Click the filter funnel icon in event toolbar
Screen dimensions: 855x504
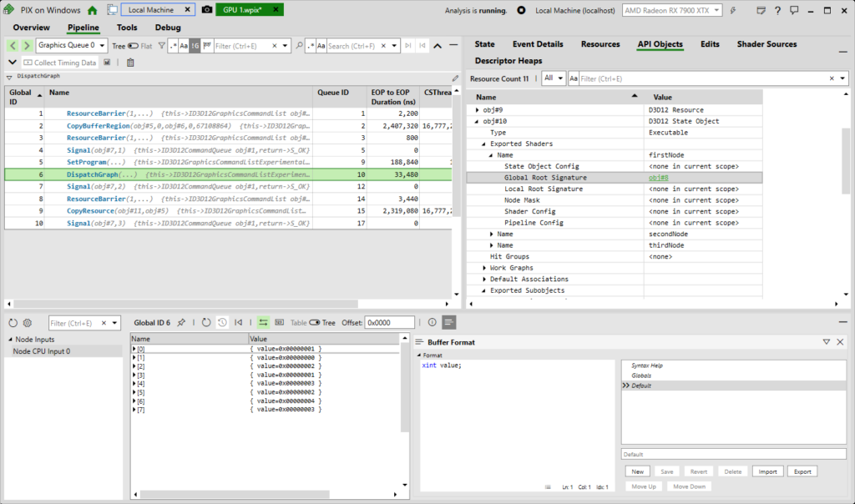[162, 46]
